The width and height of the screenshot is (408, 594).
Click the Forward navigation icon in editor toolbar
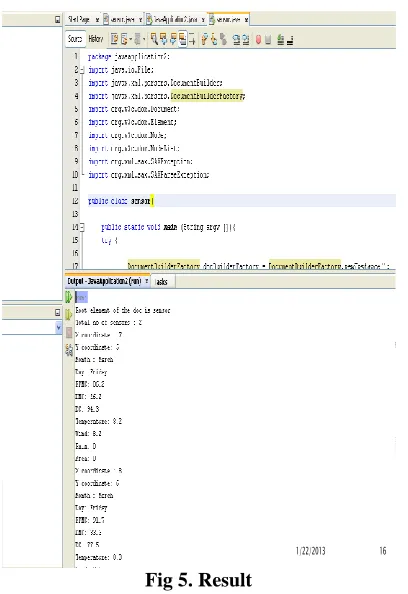click(137, 39)
